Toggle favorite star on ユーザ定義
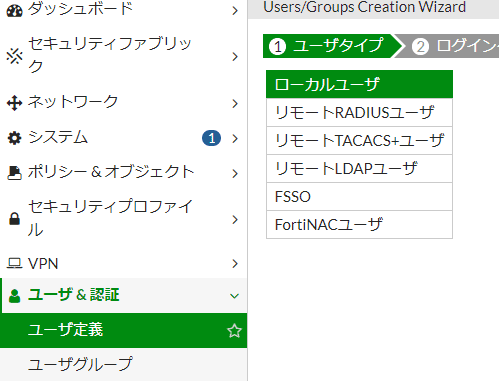Image resolution: width=499 pixels, height=381 pixels. 234,331
